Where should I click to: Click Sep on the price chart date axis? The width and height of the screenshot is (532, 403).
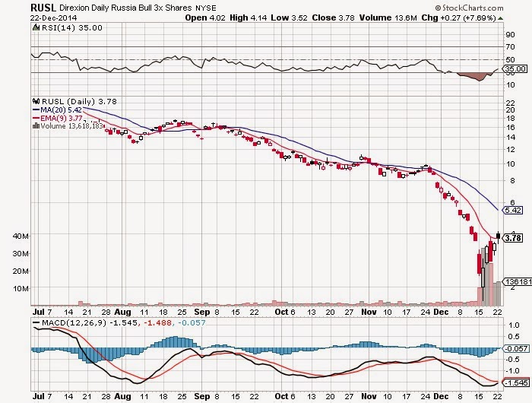pyautogui.click(x=202, y=312)
